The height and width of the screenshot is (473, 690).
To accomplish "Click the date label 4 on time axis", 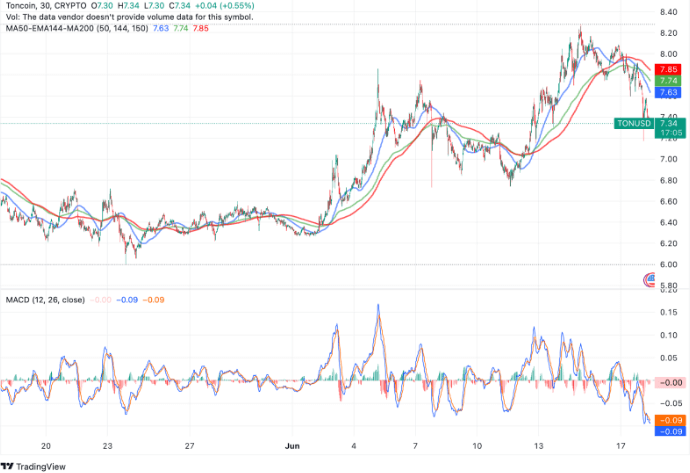I will 354,446.
